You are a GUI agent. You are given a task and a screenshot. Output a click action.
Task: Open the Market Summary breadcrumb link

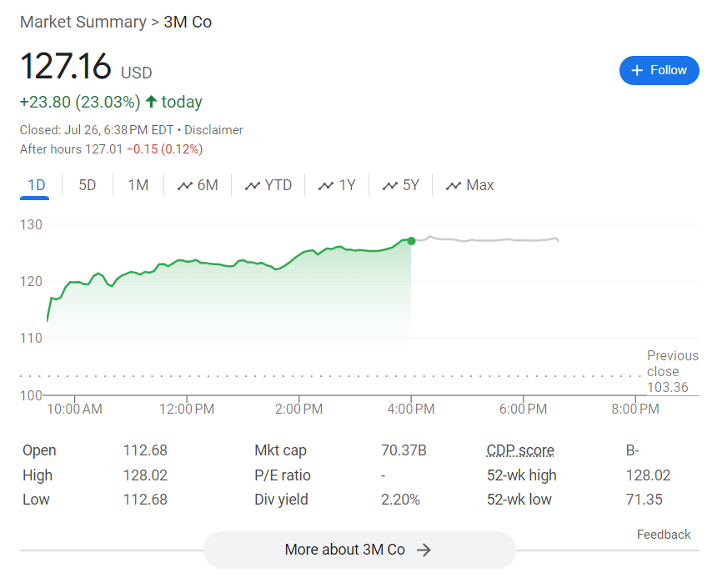tap(82, 22)
